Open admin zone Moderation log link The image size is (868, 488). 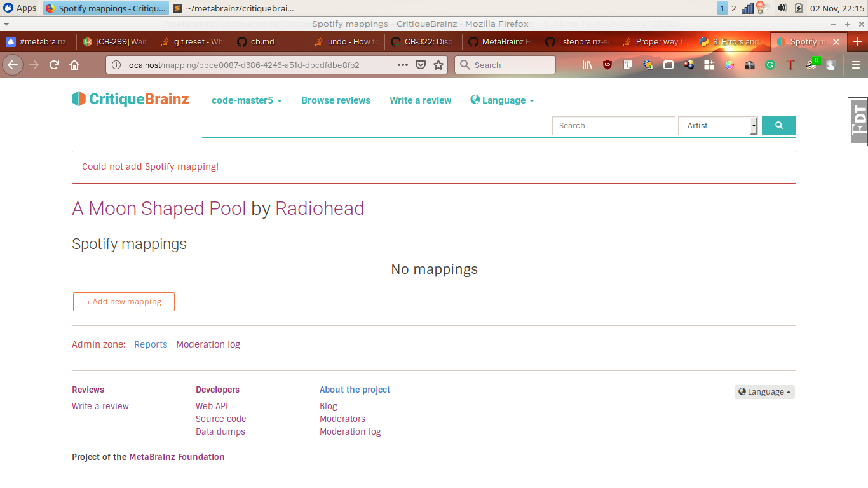click(x=208, y=344)
